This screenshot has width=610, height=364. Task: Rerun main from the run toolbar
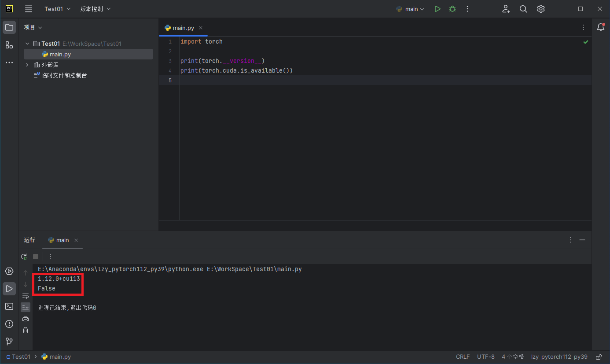click(x=24, y=257)
